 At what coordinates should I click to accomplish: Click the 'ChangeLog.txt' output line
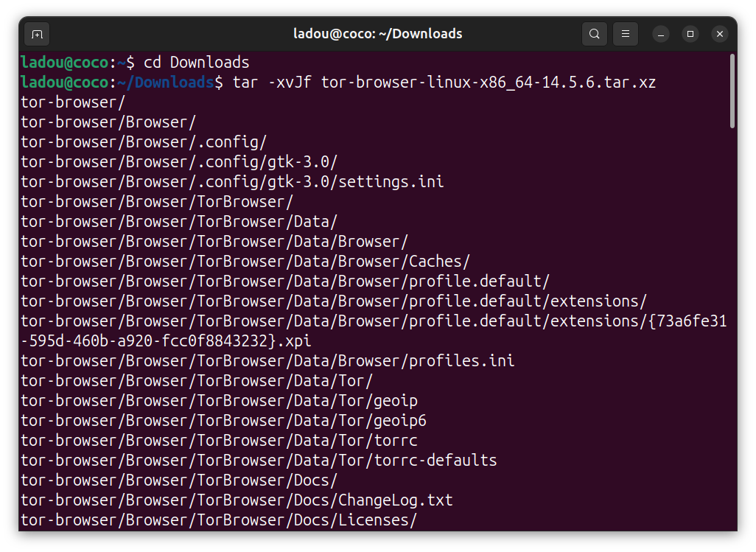tap(236, 500)
